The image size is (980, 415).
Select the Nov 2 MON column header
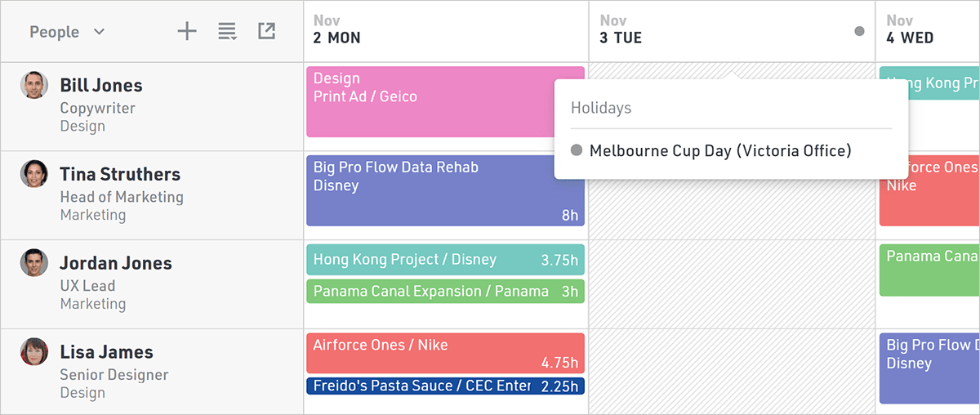(x=336, y=30)
